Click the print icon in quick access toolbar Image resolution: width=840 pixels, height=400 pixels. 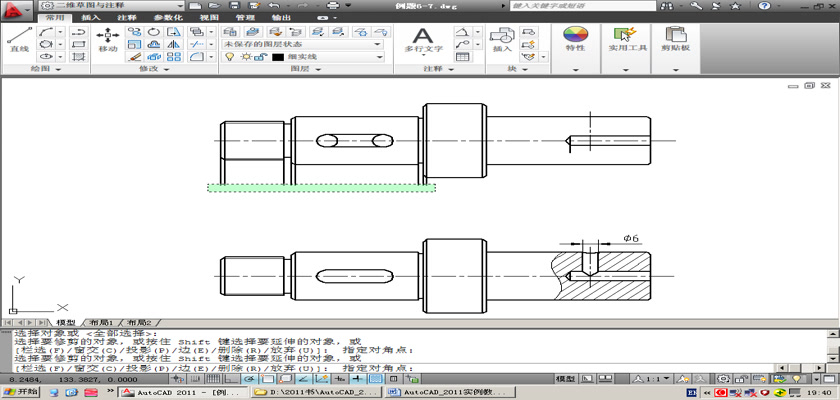[332, 6]
